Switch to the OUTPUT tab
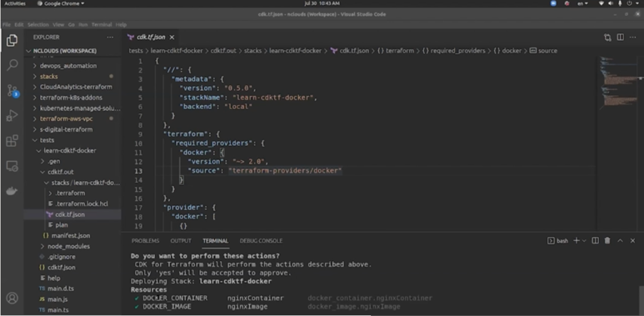 [x=180, y=241]
